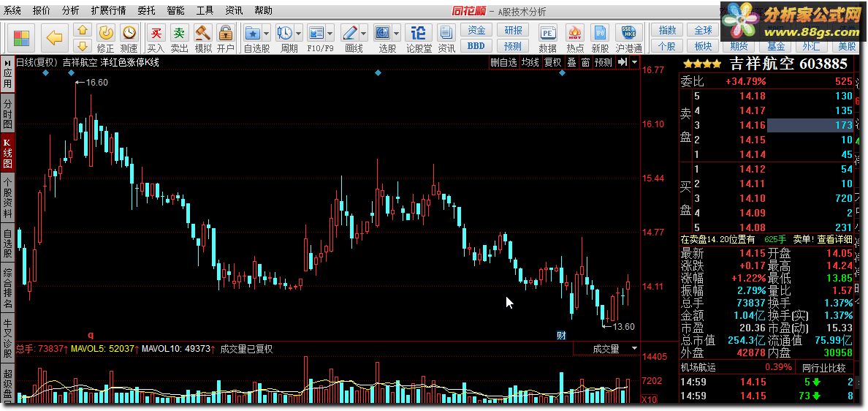Screen dimensions: 868x411
Task: Open the 数据 PE data icon
Action: [x=547, y=38]
